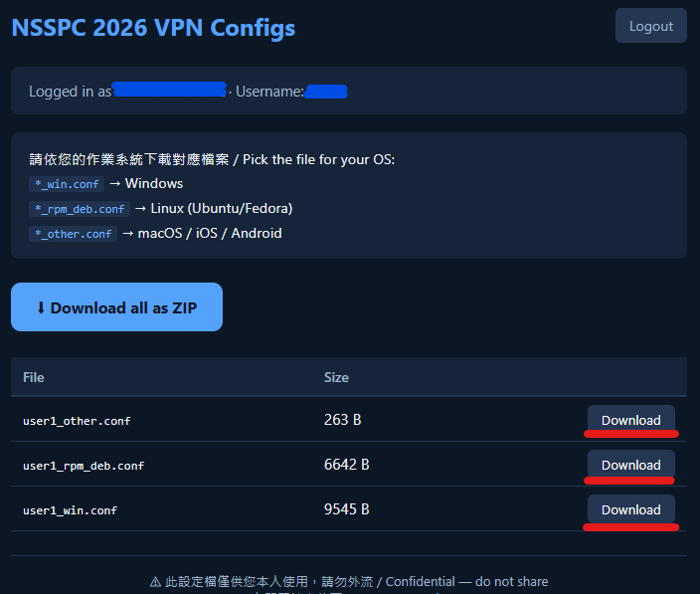Screen dimensions: 700x594
Task: Click the Logged in as label
Action: coord(70,92)
